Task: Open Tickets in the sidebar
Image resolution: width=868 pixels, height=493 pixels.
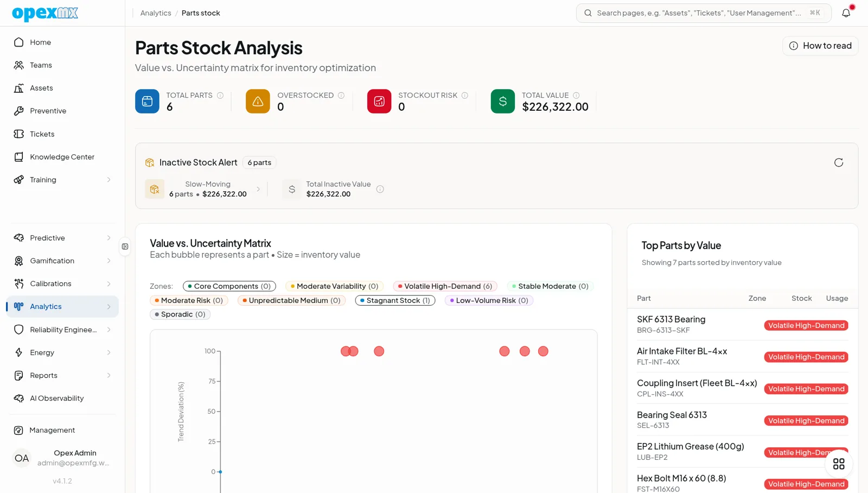Action: tap(62, 134)
